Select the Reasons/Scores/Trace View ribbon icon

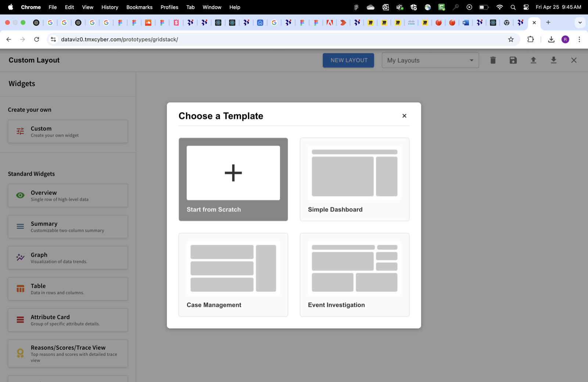click(20, 353)
